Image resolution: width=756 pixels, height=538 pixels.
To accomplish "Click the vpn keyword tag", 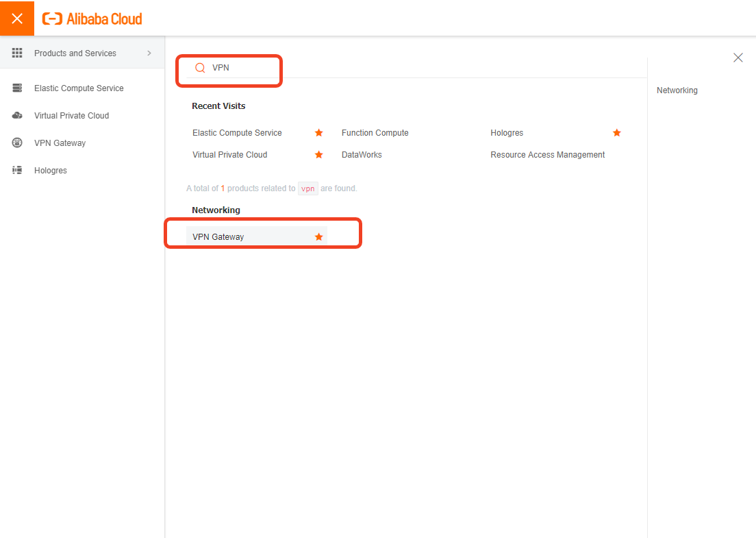I will click(308, 188).
